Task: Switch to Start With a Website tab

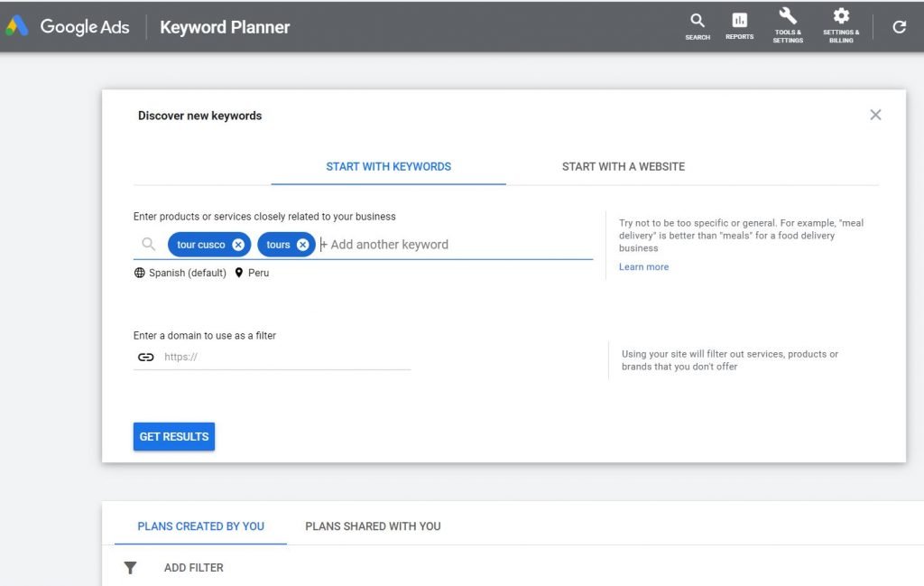Action: (623, 167)
